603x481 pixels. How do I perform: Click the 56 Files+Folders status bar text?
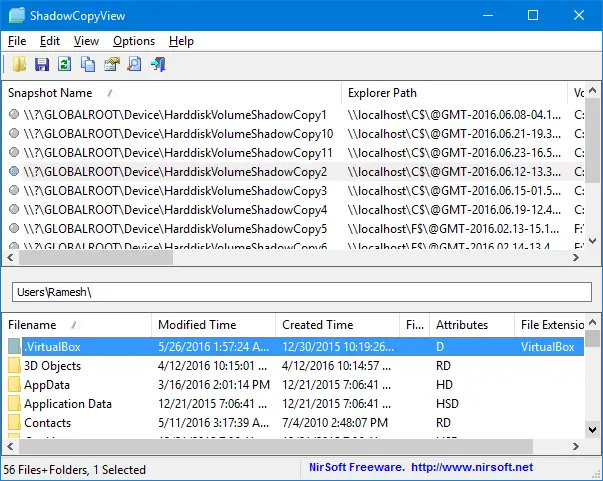[75, 469]
